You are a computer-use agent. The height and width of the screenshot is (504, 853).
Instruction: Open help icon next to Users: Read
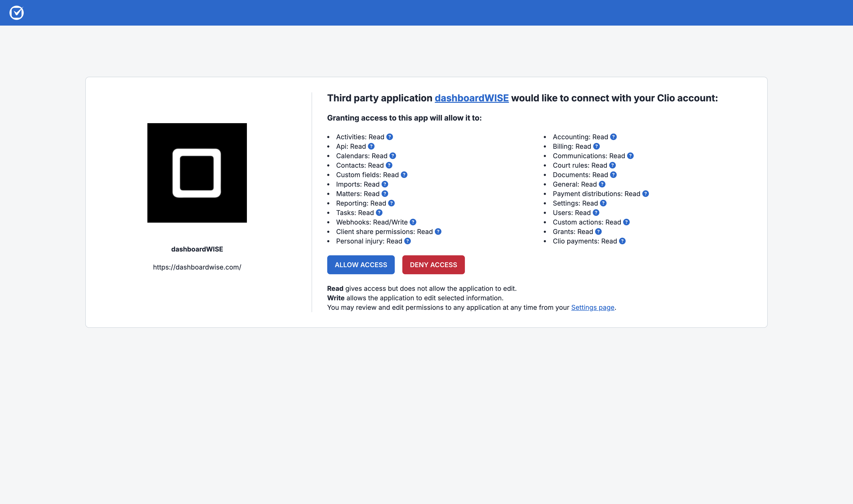[x=596, y=213]
